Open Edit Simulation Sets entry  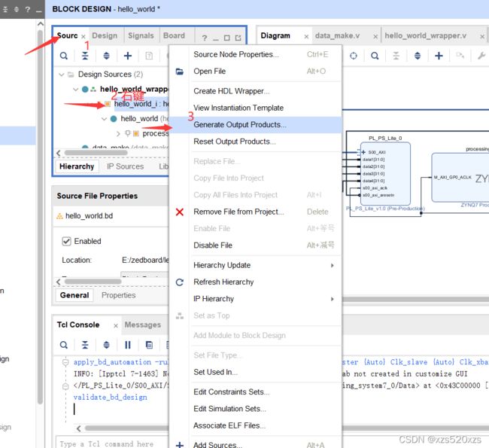pos(256,409)
